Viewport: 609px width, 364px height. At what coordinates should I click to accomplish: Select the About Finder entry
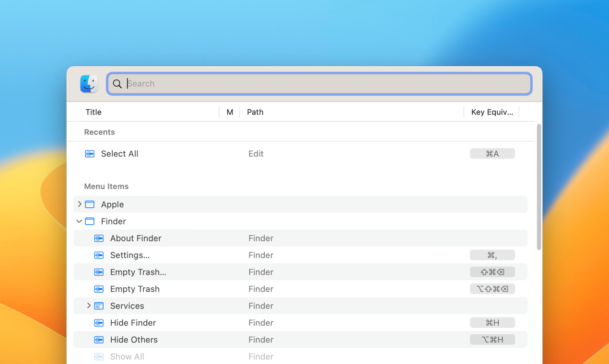click(136, 238)
